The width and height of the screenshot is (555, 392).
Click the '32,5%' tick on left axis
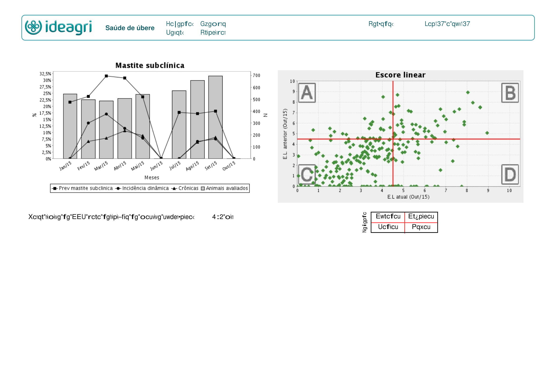pos(46,74)
